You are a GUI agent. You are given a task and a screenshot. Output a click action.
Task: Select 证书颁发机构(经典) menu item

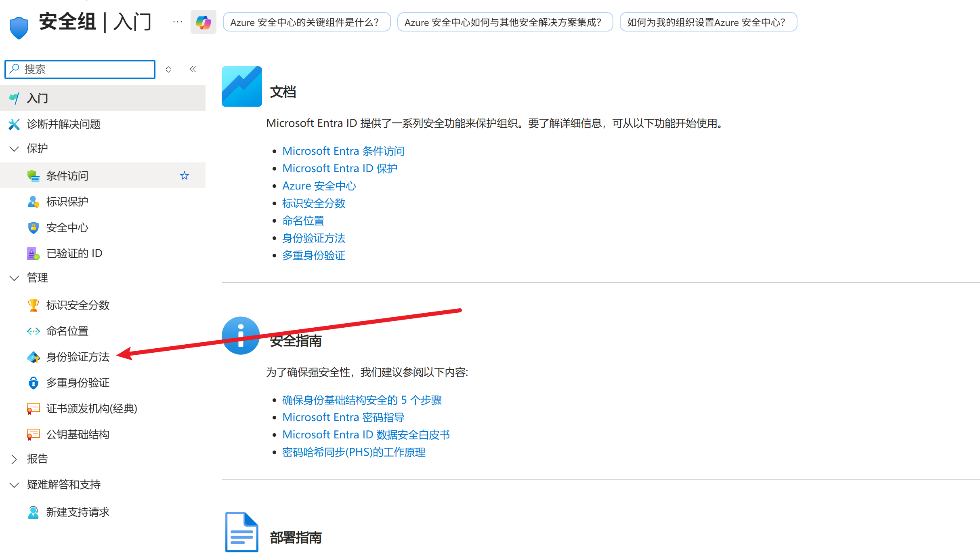tap(92, 408)
